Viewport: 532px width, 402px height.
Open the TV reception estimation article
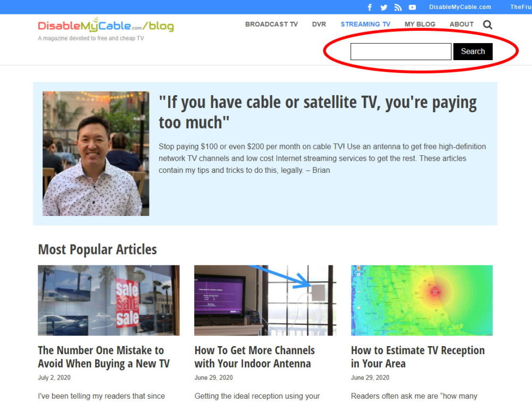point(418,357)
